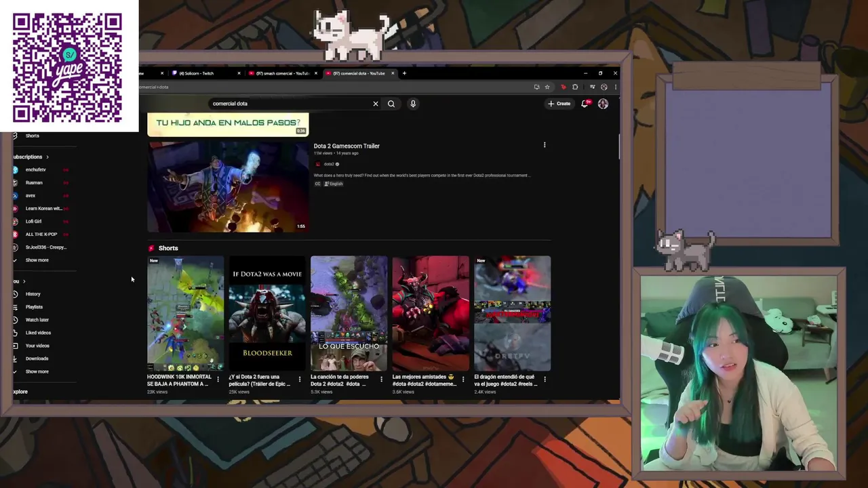This screenshot has height=488, width=868.
Task: Open the Chrome three-dot menu
Action: pos(615,87)
